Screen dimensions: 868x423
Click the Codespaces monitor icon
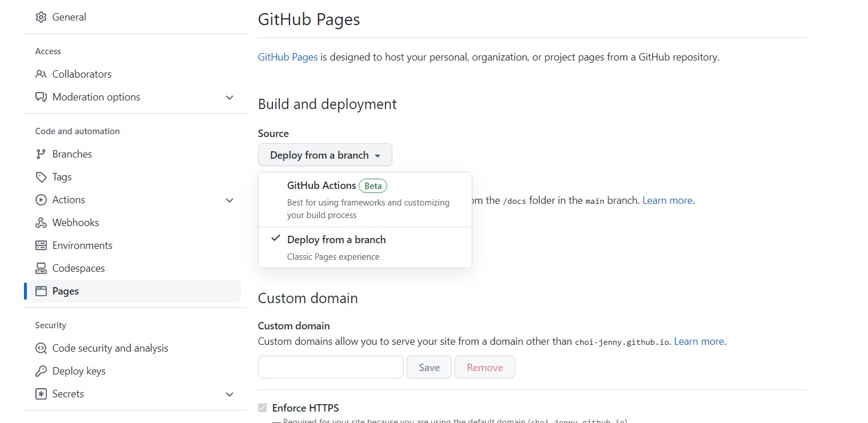41,268
